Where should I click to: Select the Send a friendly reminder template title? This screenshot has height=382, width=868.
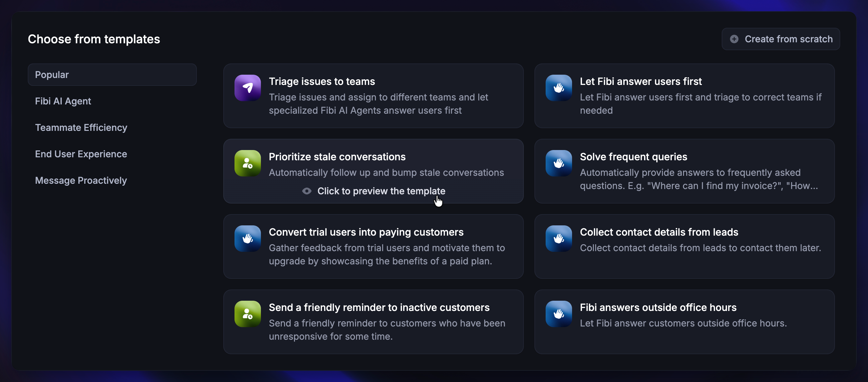tap(379, 308)
